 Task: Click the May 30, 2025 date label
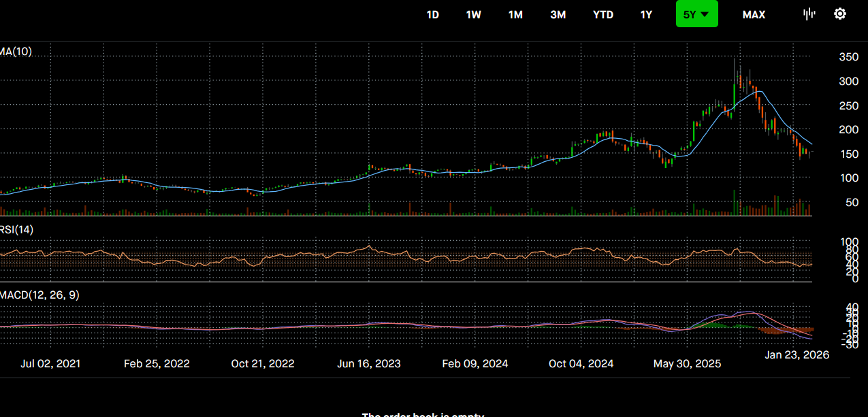(688, 364)
